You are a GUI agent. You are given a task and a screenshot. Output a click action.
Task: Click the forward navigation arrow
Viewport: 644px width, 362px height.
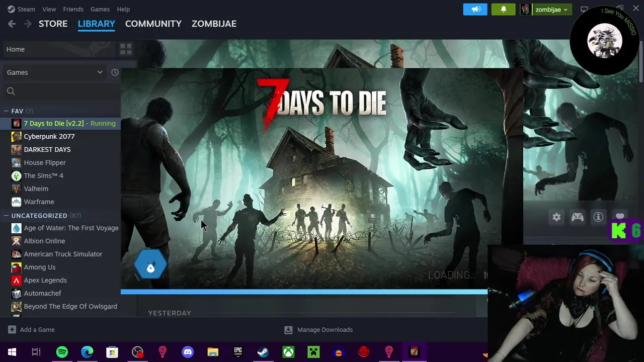pyautogui.click(x=28, y=24)
